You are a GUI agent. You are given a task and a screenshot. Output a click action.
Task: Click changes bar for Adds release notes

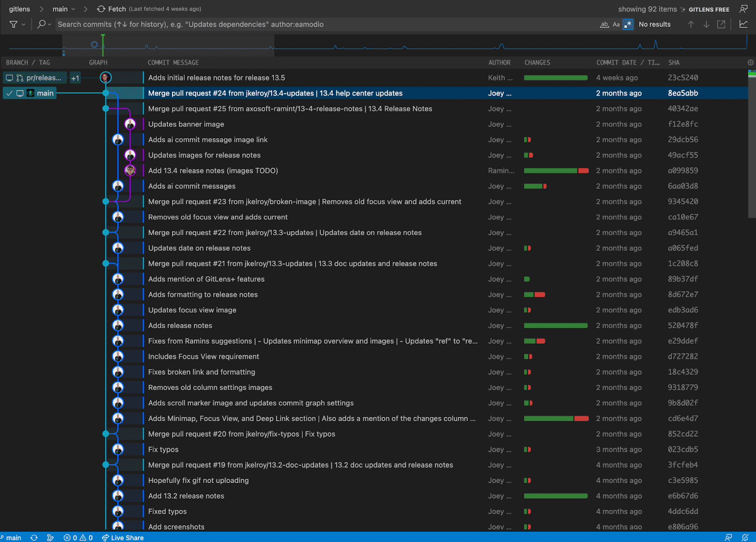556,325
